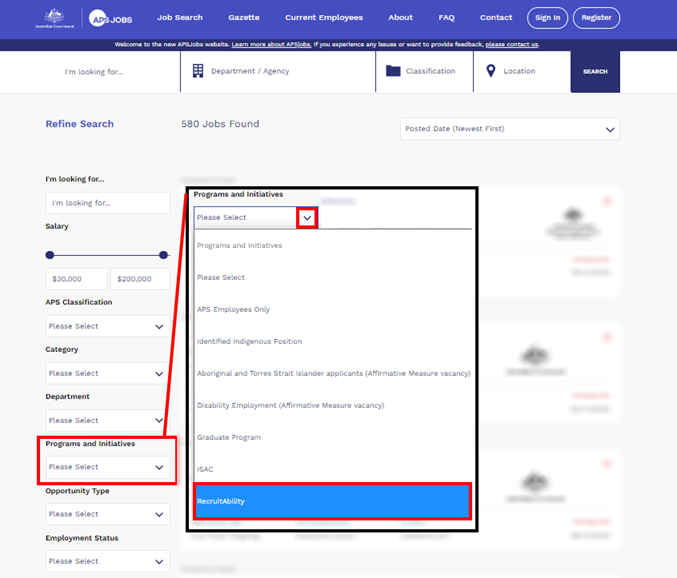The image size is (677, 578).
Task: Select 'Identified Indigenous Position' option
Action: point(332,341)
